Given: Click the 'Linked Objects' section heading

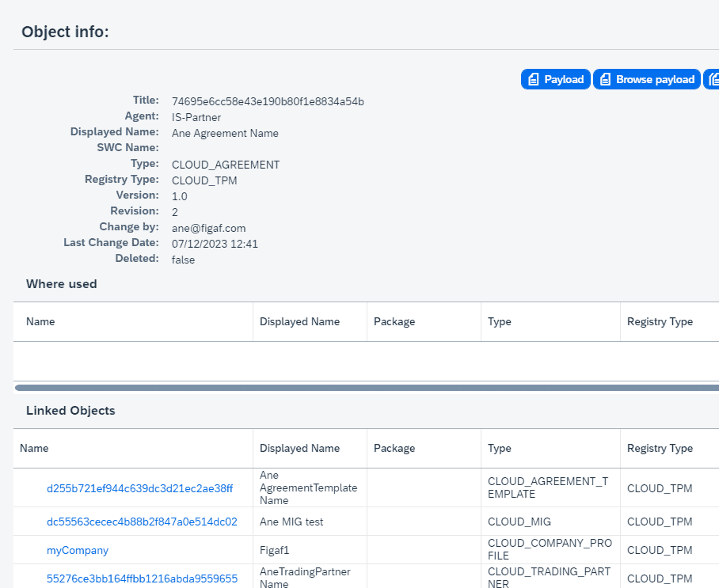Looking at the screenshot, I should point(70,411).
